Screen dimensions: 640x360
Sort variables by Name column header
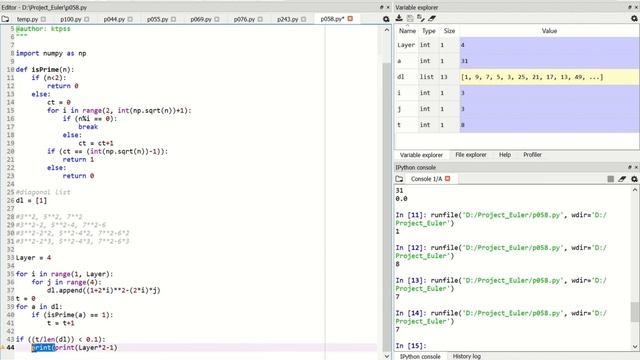click(407, 31)
